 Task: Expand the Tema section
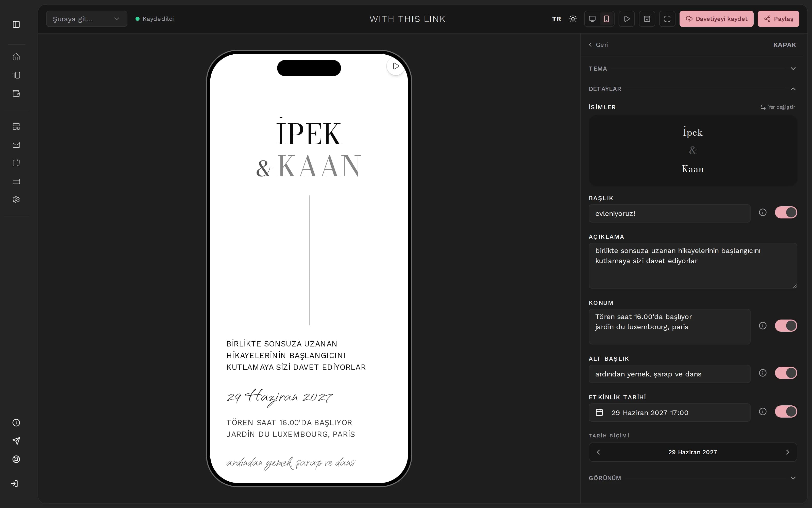[692, 69]
